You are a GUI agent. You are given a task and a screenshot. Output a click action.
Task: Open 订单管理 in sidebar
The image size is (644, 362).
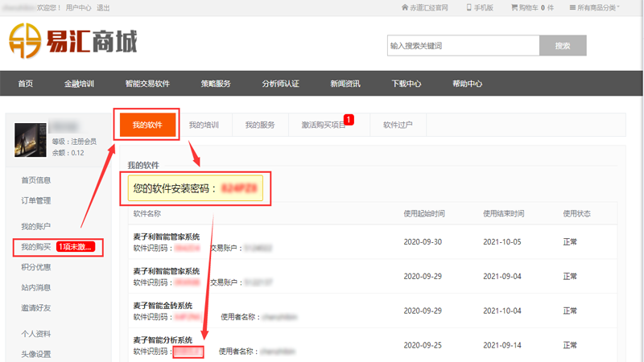point(36,200)
